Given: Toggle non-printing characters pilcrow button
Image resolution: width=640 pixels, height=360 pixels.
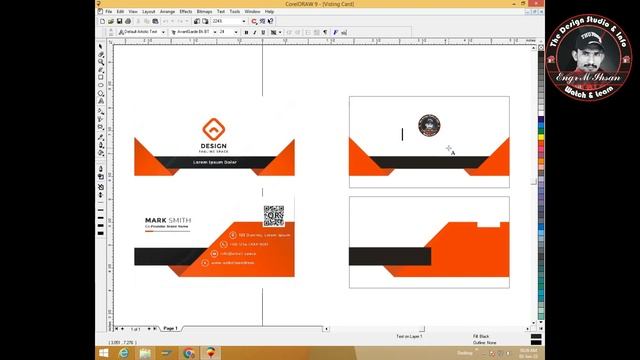Looking at the screenshot, I should (x=325, y=32).
